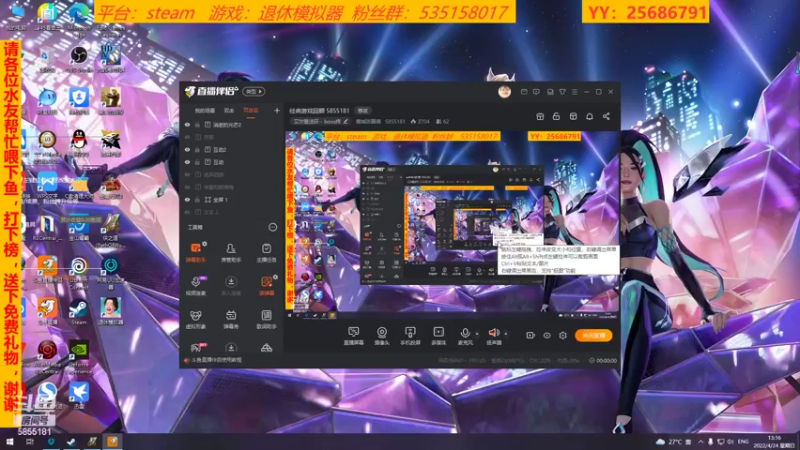The height and width of the screenshot is (450, 800).
Task: Open the QQ penguin desktop icon
Action: [x=79, y=142]
